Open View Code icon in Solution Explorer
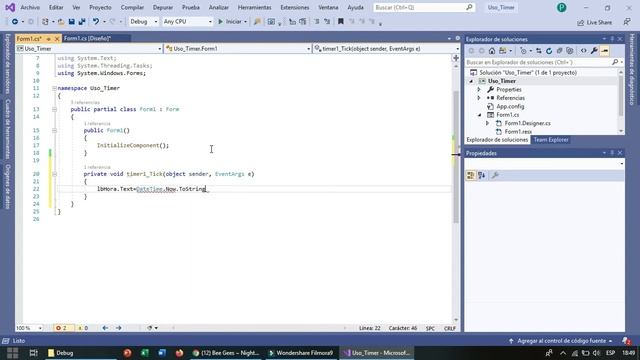 (584, 51)
